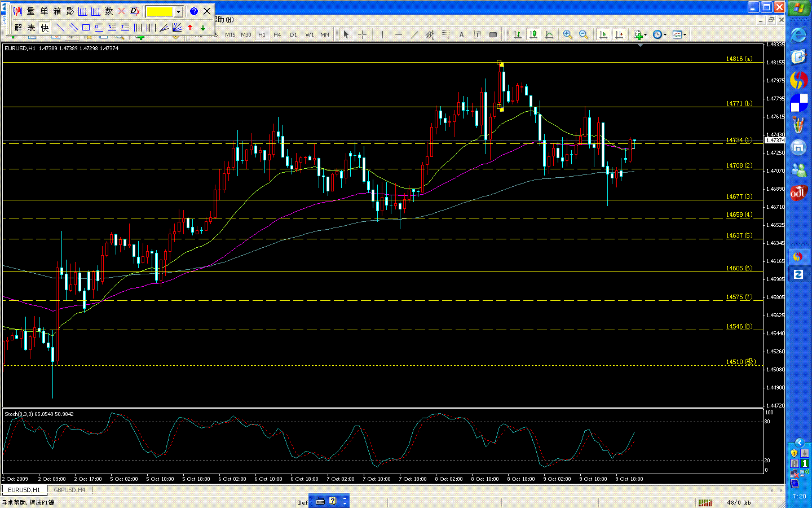This screenshot has width=812, height=508.
Task: Click the 影 button in the floating toolbar
Action: pyautogui.click(x=70, y=11)
